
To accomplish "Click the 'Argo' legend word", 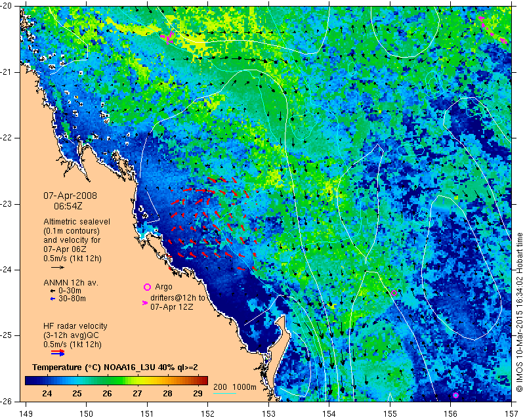I will [163, 287].
